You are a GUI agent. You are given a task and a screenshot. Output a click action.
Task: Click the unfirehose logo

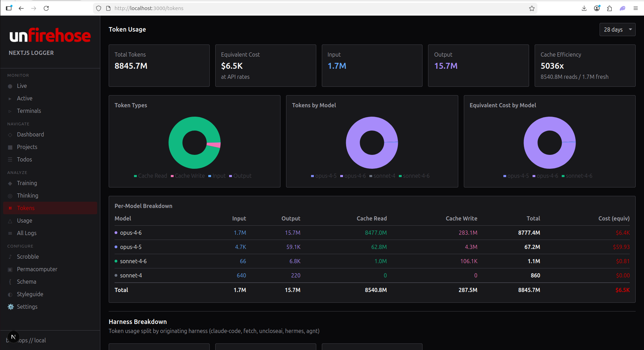pos(50,36)
